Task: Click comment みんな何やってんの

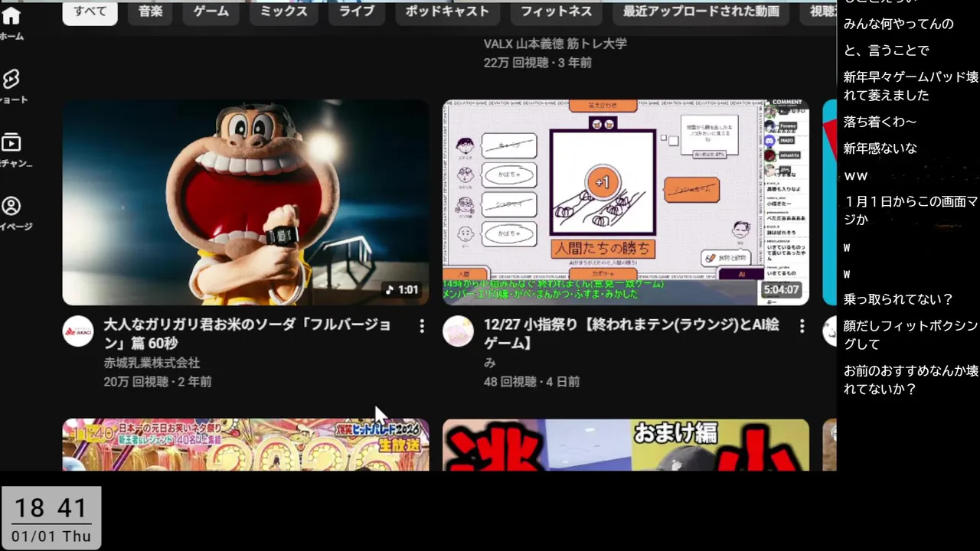Action: 899,24
